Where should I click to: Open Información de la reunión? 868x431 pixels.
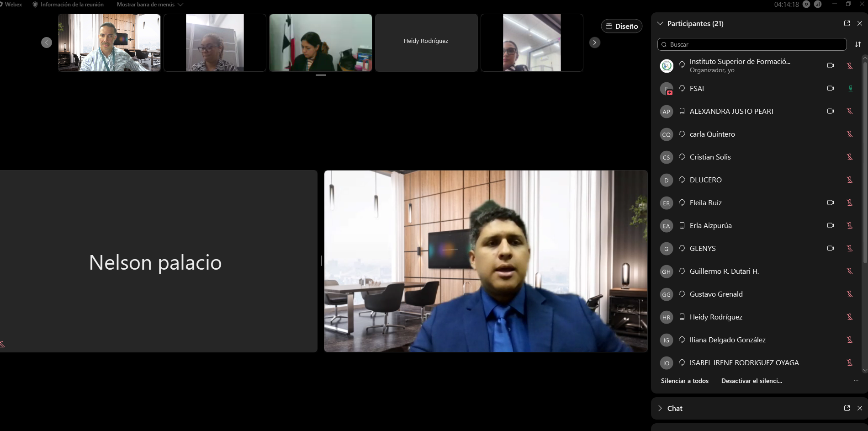click(68, 5)
